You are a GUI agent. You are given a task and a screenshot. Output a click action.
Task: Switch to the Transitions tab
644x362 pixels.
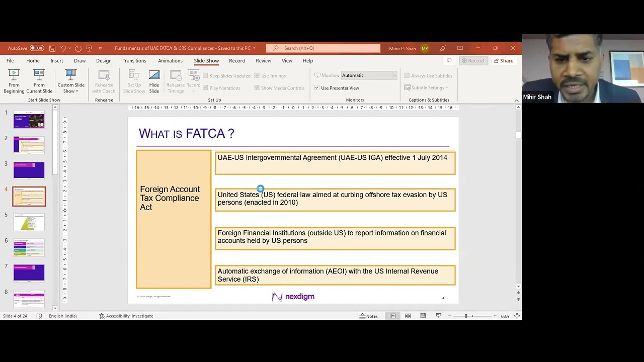tap(134, 61)
